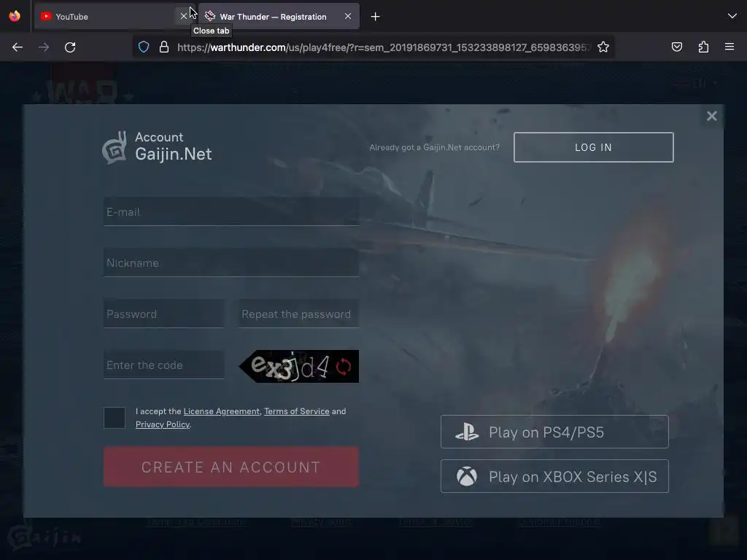Choose Play on XBOX Series X|S
Image resolution: width=747 pixels, height=560 pixels.
tap(554, 476)
